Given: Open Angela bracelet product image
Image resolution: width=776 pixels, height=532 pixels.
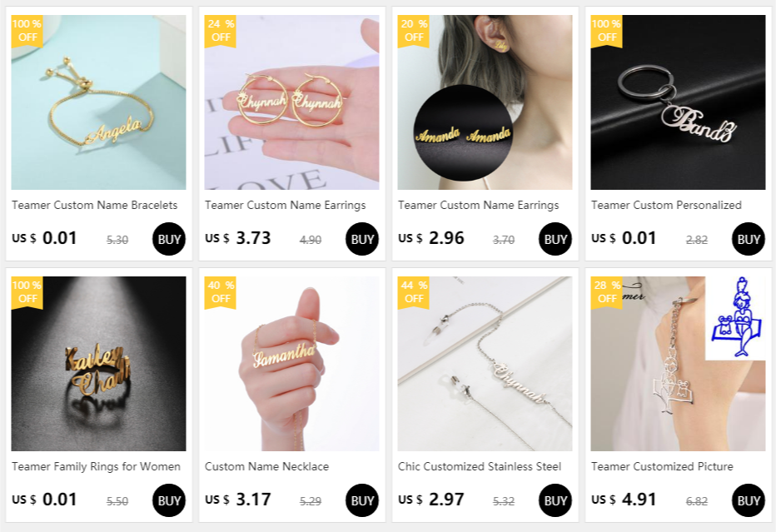Looking at the screenshot, I should (98, 102).
